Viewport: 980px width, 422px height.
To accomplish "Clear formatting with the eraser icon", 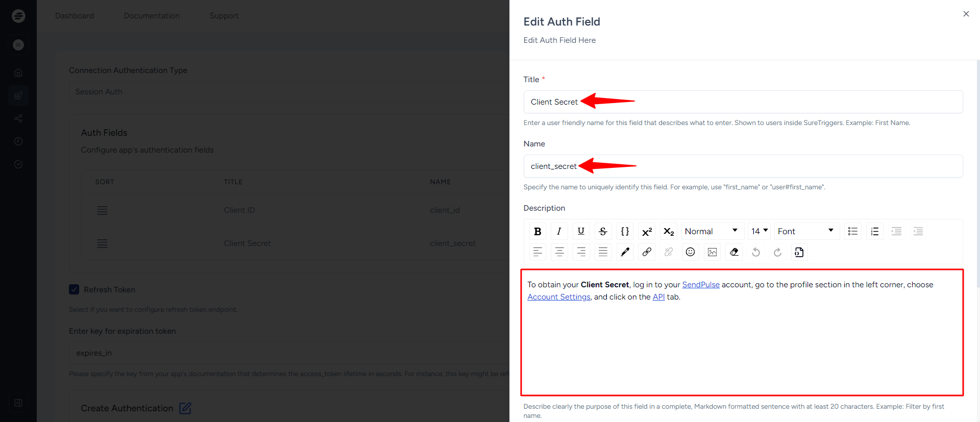I will point(734,252).
